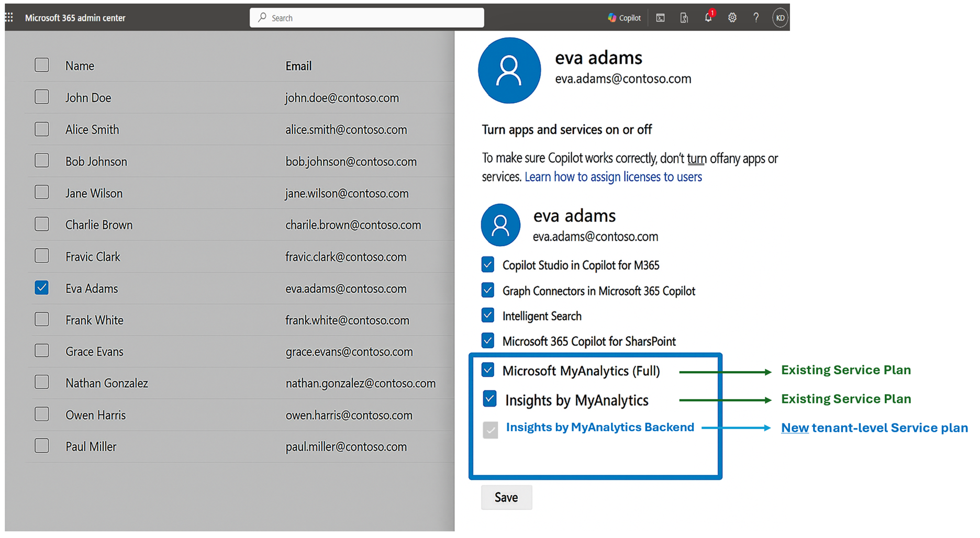Viewport: 980px width, 538px height.
Task: Click the large eva adams profile picture
Action: coord(509,71)
